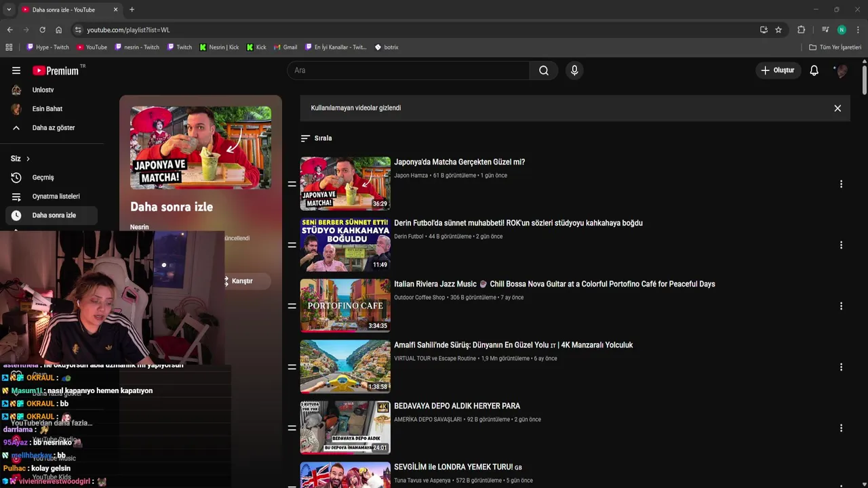Click the YouTube Premium logo
Viewport: 868px width, 488px height.
click(x=56, y=70)
